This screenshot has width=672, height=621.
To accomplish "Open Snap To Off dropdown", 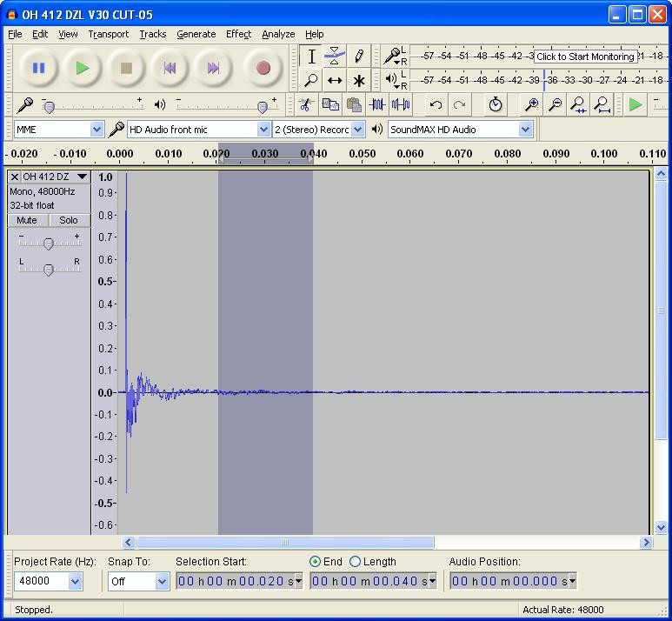I will pyautogui.click(x=162, y=582).
